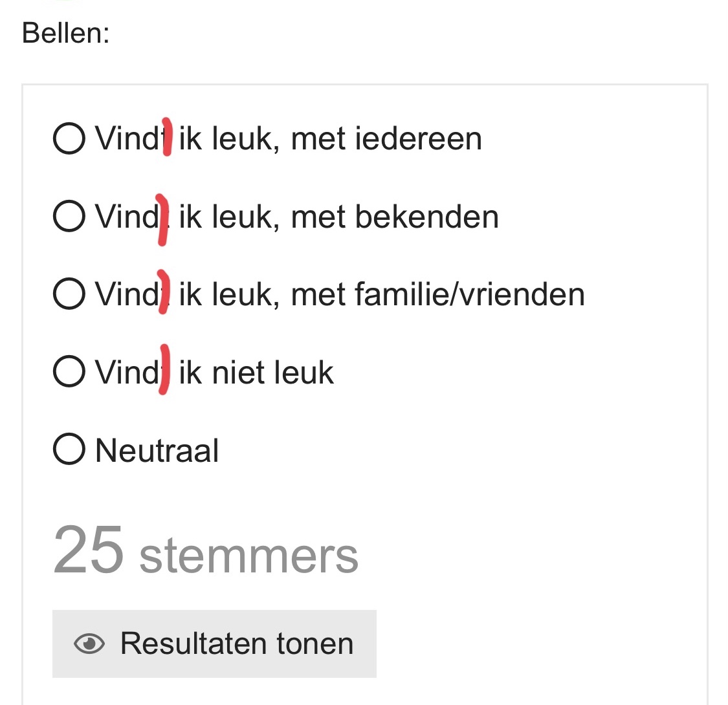The width and height of the screenshot is (728, 705).
Task: Select the radio button for 'met iedereen'
Action: click(x=69, y=138)
